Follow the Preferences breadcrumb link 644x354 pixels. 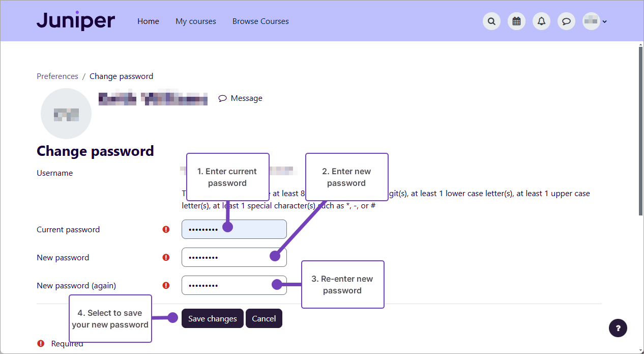(x=57, y=76)
